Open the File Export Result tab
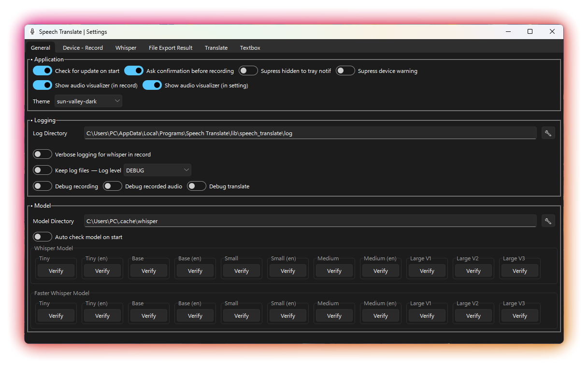 171,48
